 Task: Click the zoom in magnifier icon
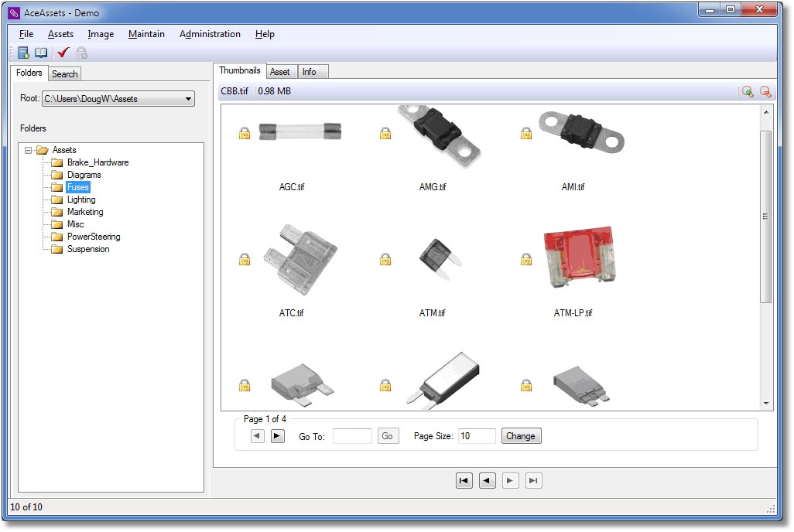pos(748,91)
